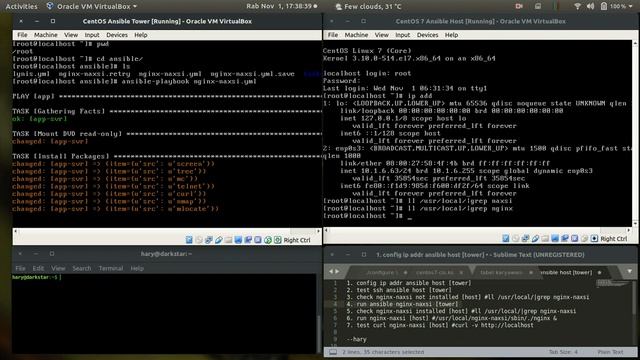
Task: Toggle Sublime Text side bar via status bar icon
Action: [333, 352]
